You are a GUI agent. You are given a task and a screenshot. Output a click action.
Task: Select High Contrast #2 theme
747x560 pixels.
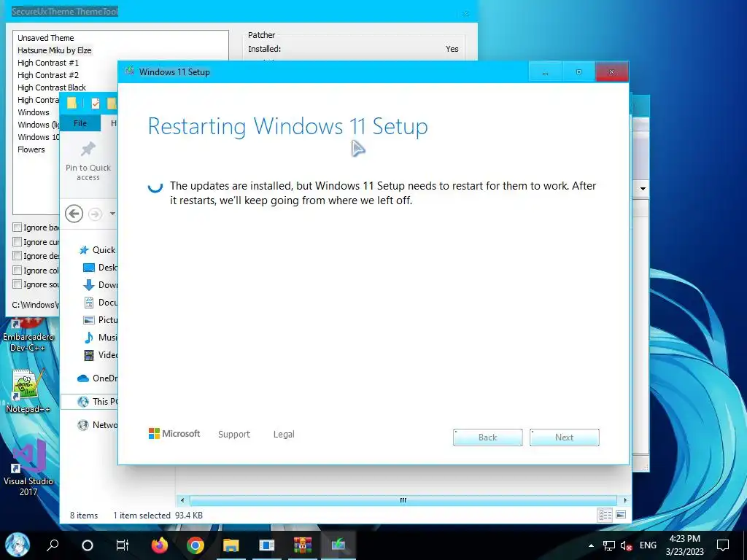tap(48, 75)
